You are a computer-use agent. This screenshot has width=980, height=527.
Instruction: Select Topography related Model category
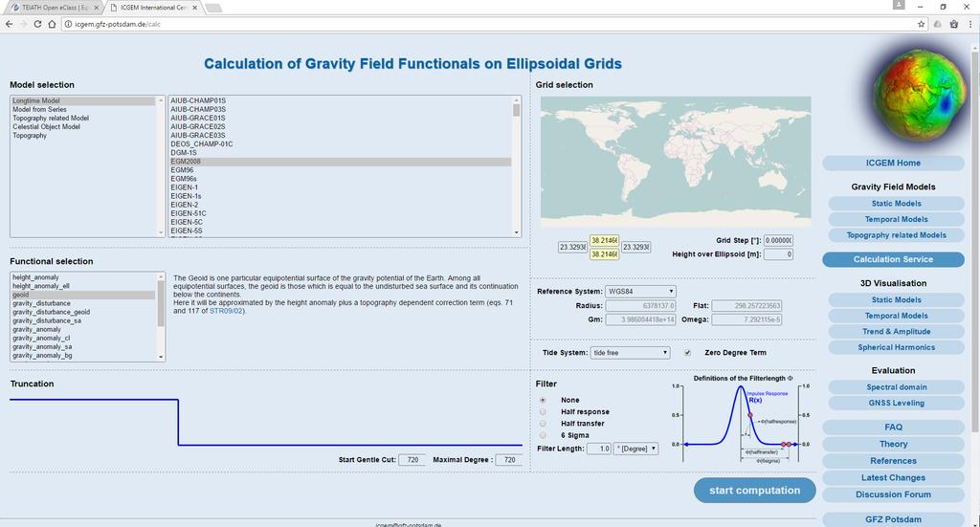click(83, 118)
